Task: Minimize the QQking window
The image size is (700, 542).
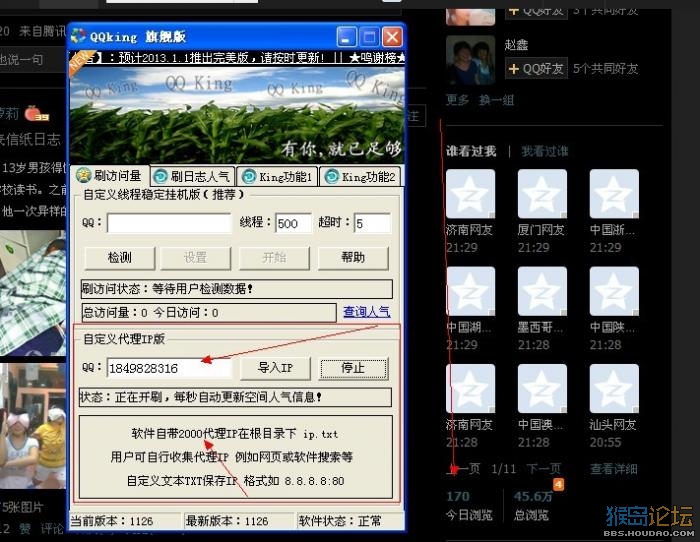Action: 346,37
